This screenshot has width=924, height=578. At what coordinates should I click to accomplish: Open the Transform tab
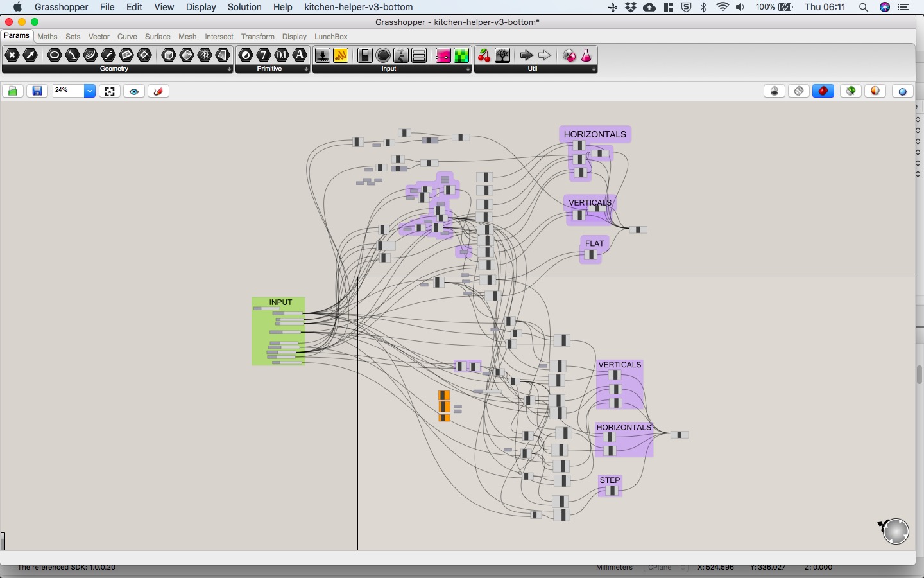(258, 37)
